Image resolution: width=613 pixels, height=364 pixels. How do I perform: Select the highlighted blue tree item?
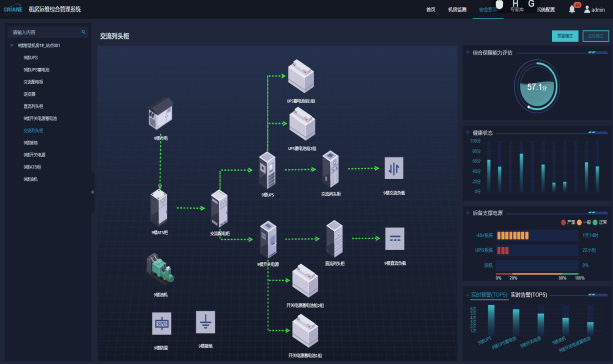coord(33,130)
